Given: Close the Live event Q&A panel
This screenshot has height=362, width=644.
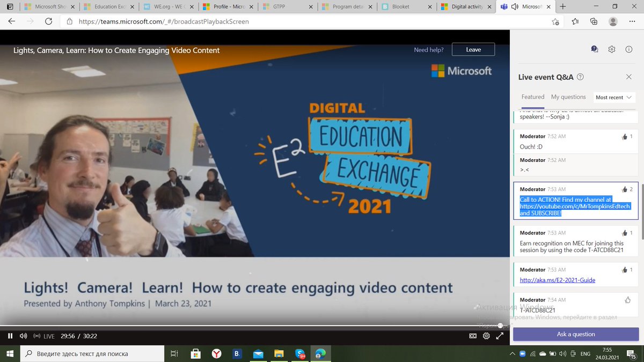Looking at the screenshot, I should tap(629, 77).
